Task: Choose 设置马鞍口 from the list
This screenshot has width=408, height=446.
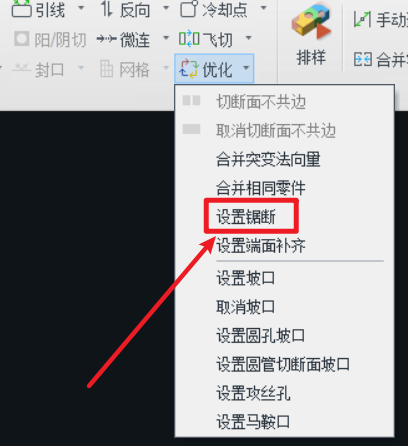Action: pos(253,422)
